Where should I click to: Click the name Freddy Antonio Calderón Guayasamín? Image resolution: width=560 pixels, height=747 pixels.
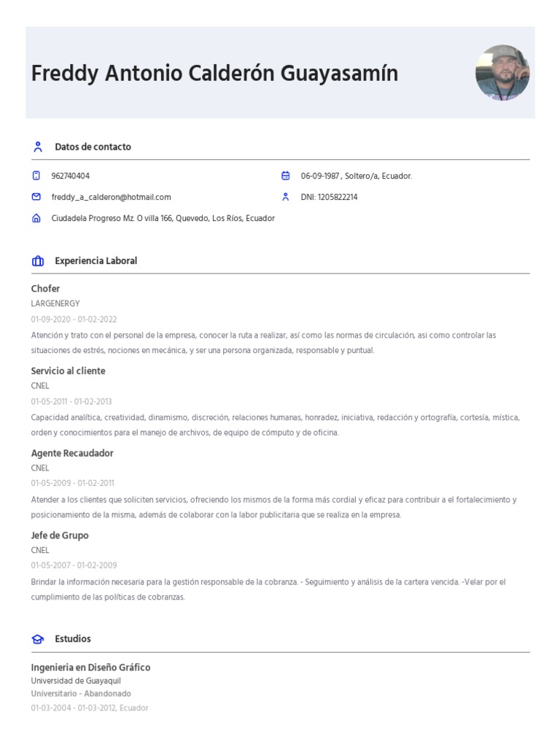click(x=215, y=74)
